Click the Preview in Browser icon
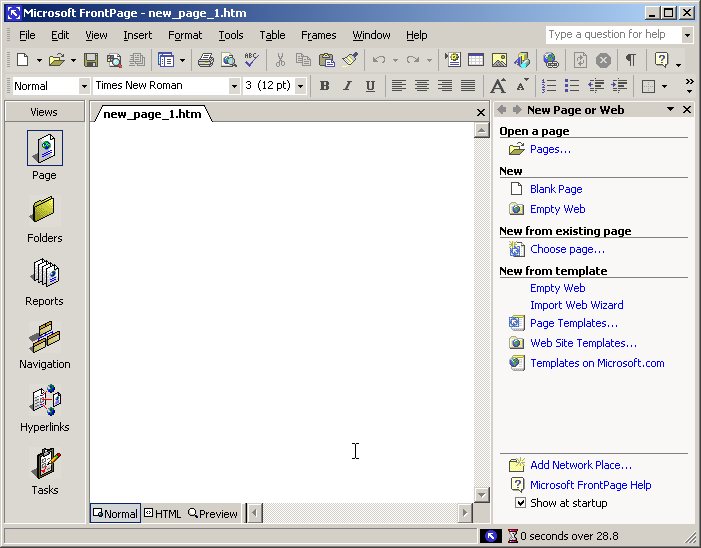 (x=229, y=59)
